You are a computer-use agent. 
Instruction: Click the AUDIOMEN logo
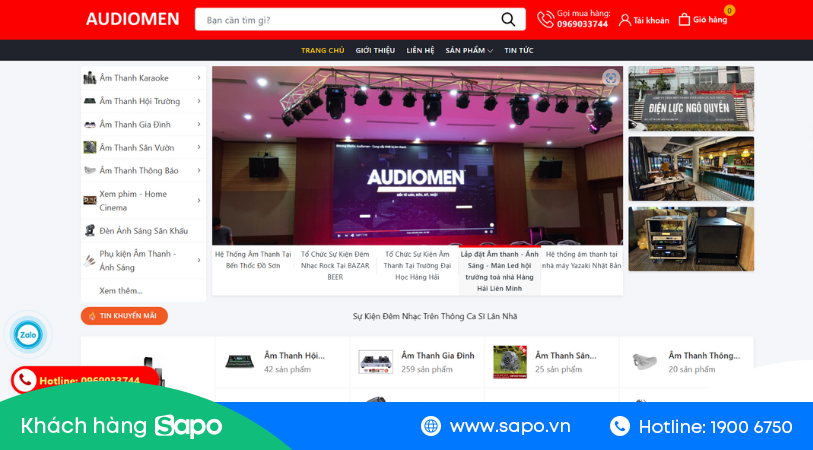132,20
